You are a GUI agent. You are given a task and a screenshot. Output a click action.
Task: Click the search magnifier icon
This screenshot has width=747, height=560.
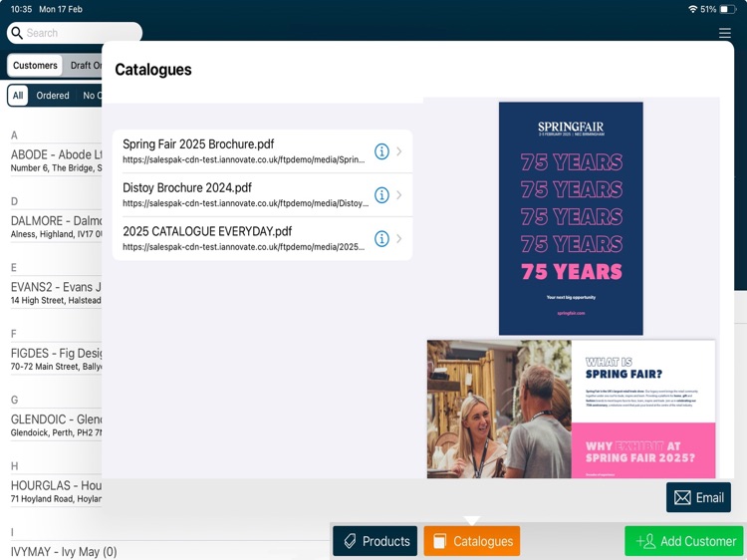tap(17, 33)
